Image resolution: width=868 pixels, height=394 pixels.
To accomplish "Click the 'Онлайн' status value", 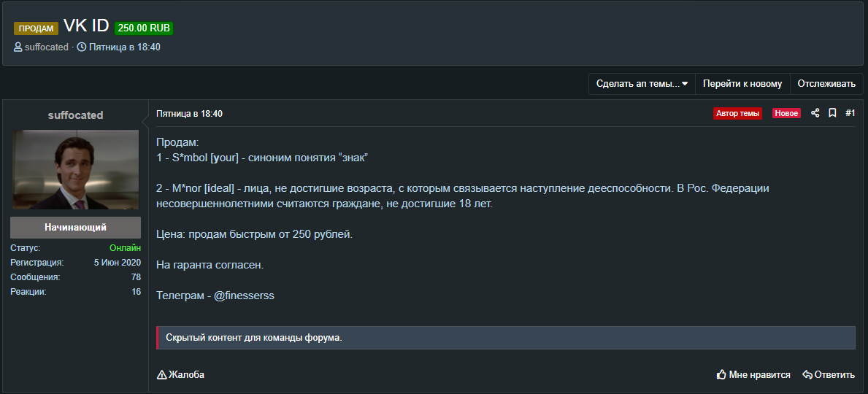I will (125, 248).
